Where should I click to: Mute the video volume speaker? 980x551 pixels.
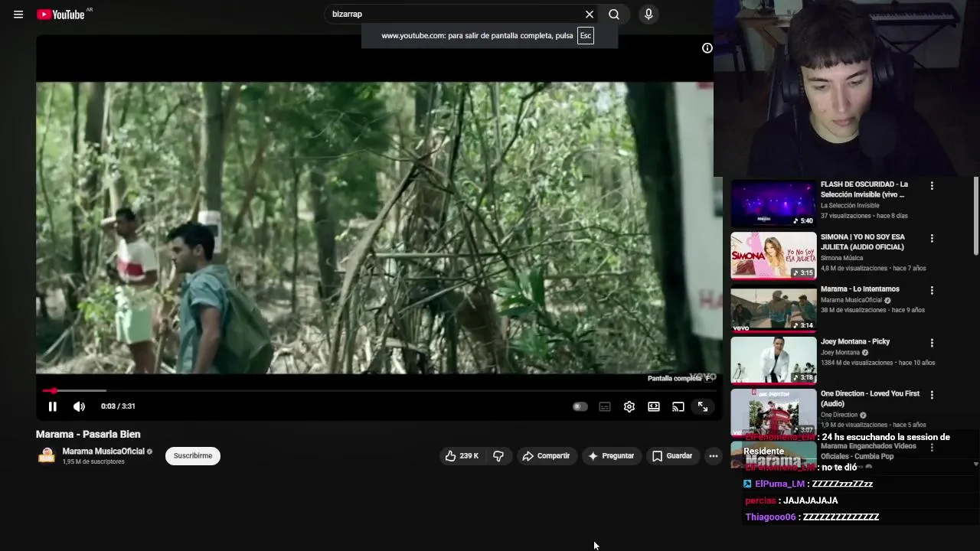(x=79, y=406)
